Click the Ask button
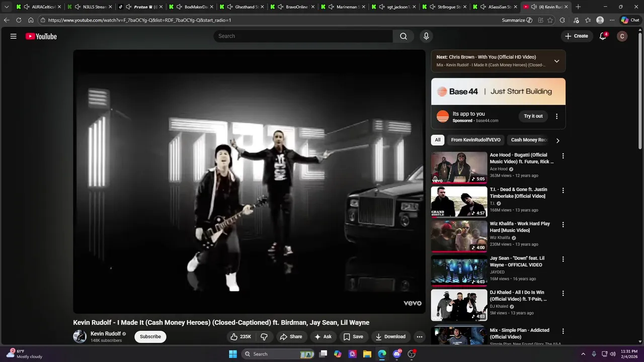 tap(323, 337)
